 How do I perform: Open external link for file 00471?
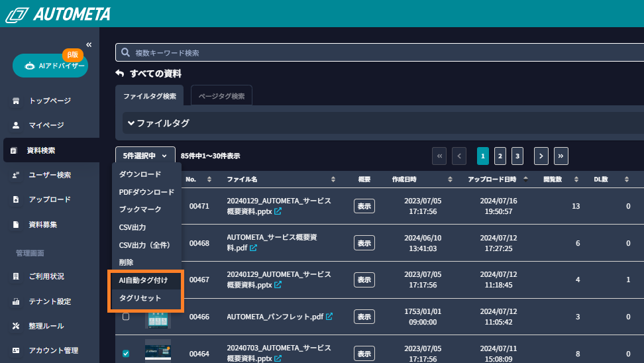click(278, 211)
